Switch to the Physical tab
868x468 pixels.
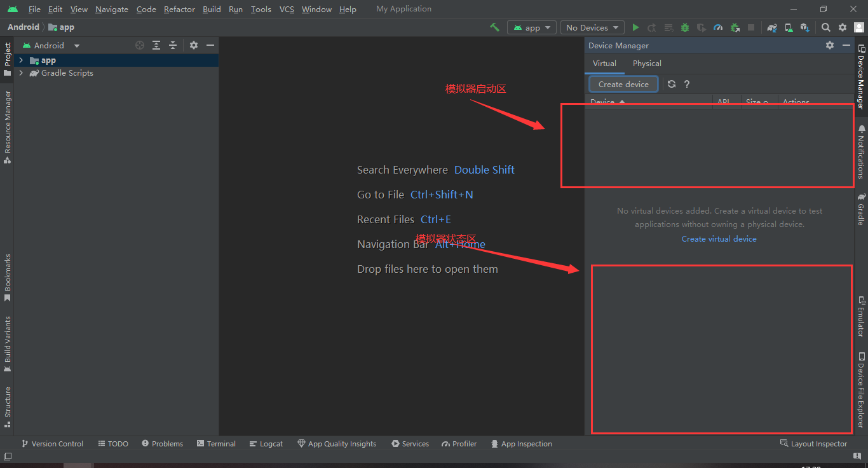point(647,63)
